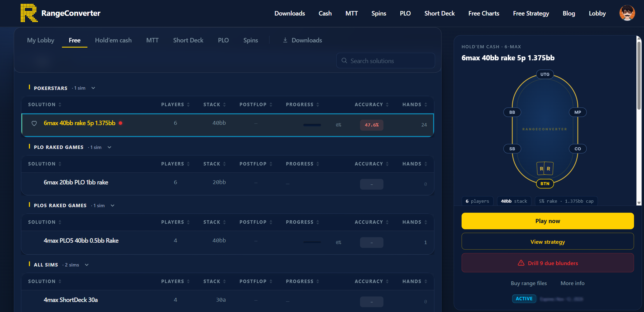This screenshot has width=644, height=312.
Task: Sort PokerStars table by Progress arrows
Action: tap(318, 105)
